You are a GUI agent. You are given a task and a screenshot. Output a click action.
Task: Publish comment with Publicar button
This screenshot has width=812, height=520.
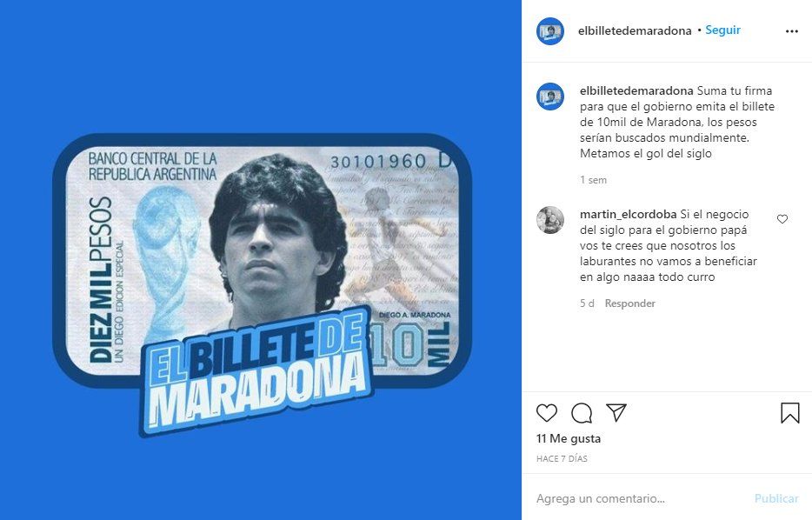[776, 498]
